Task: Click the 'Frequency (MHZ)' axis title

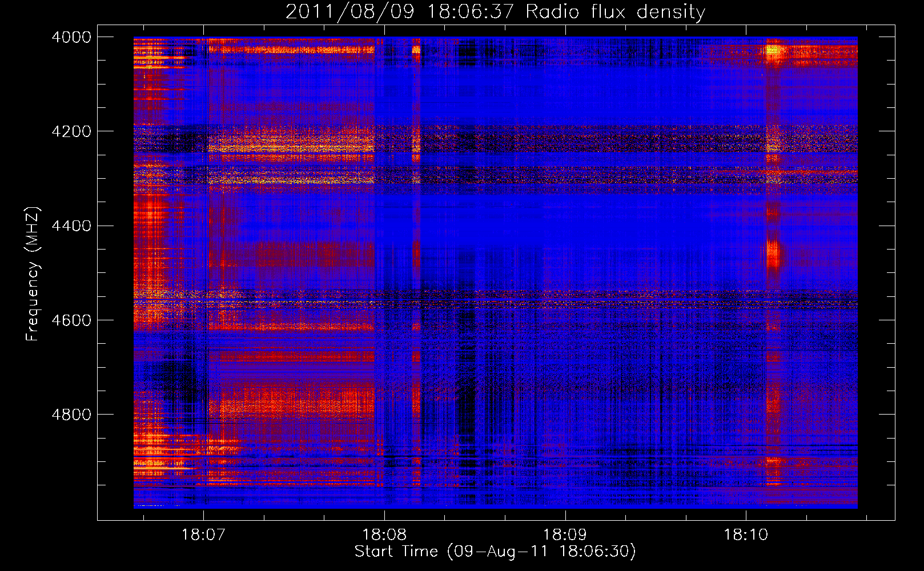Action: (x=33, y=274)
